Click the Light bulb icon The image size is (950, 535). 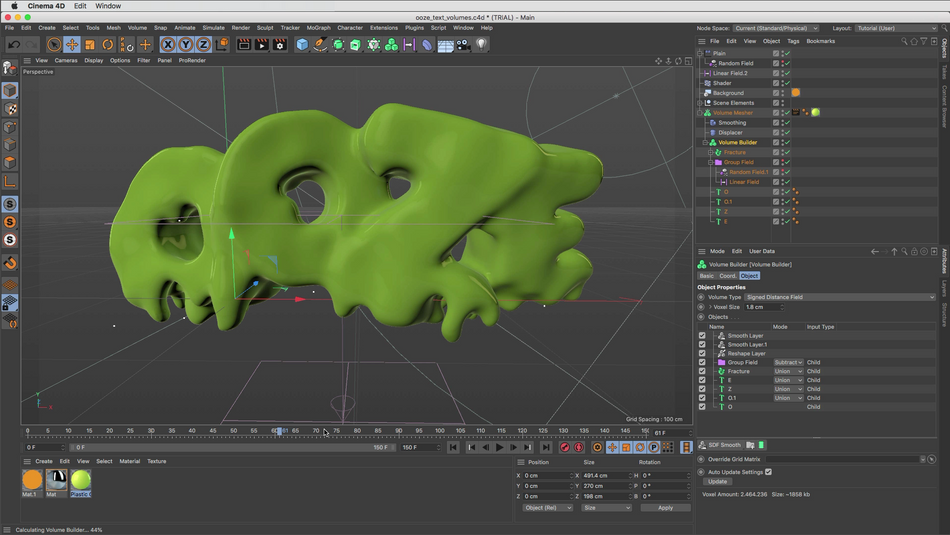click(481, 45)
